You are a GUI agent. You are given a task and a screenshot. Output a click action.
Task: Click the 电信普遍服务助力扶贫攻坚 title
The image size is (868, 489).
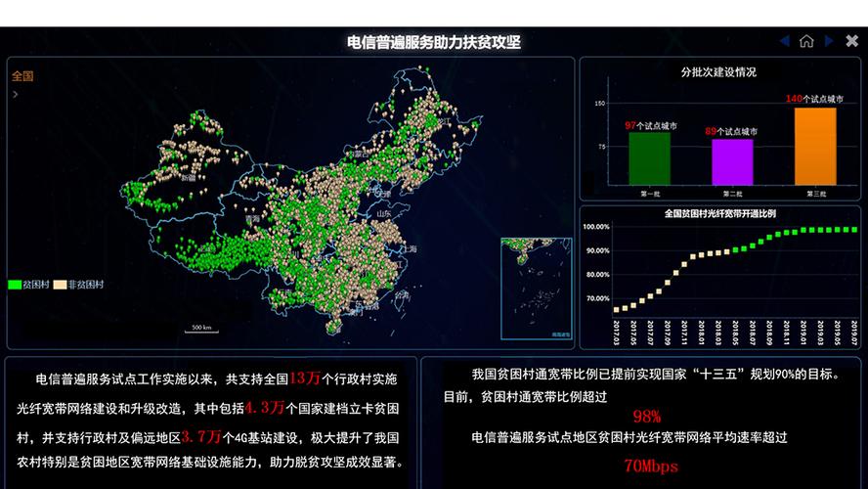pos(433,42)
